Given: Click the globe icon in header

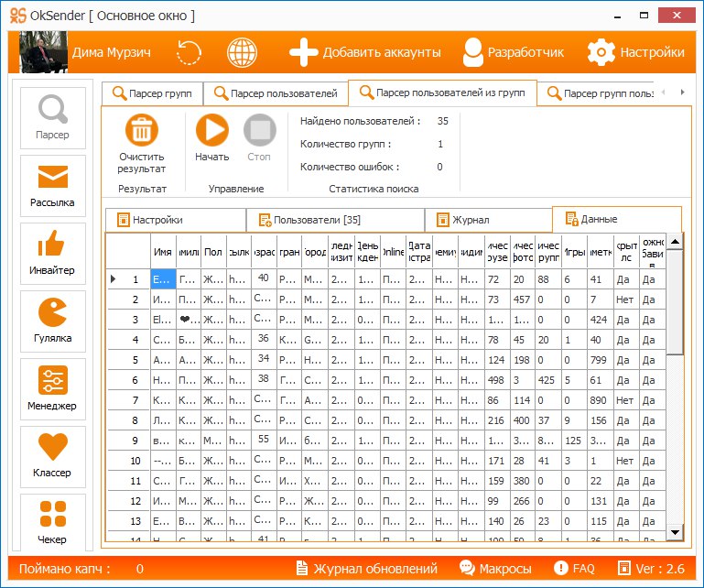Looking at the screenshot, I should point(242,52).
